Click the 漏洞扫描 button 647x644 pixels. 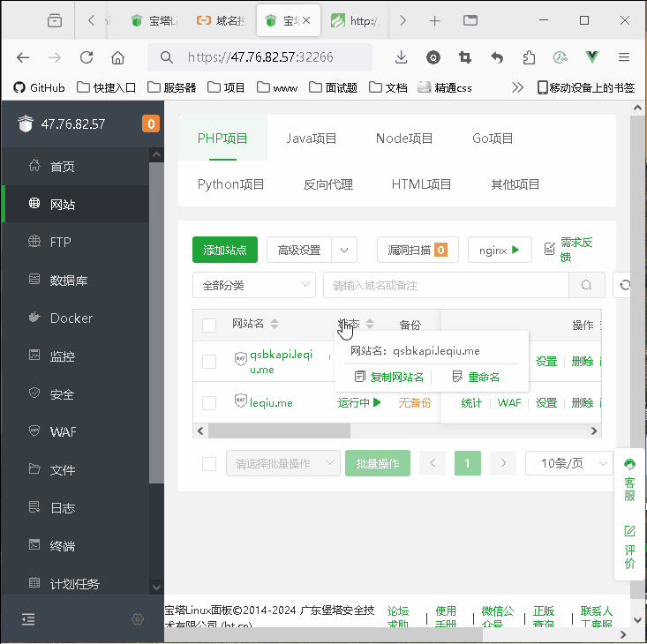(418, 250)
